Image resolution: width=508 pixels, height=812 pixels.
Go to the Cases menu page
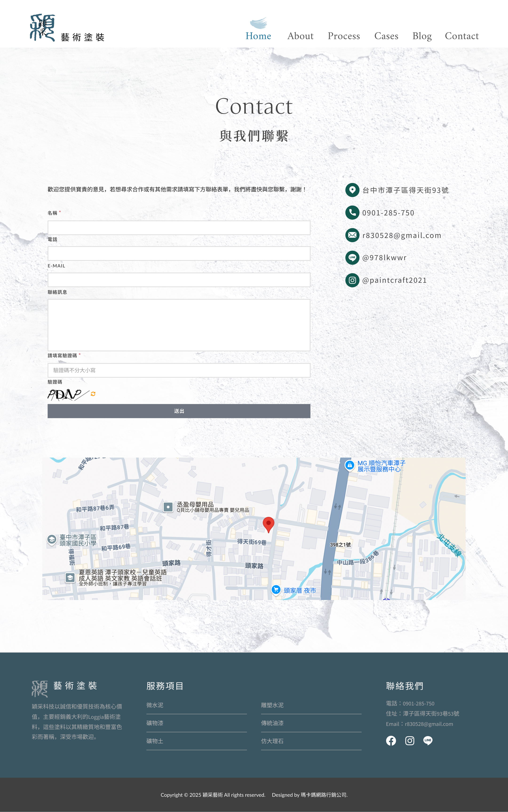tap(386, 36)
